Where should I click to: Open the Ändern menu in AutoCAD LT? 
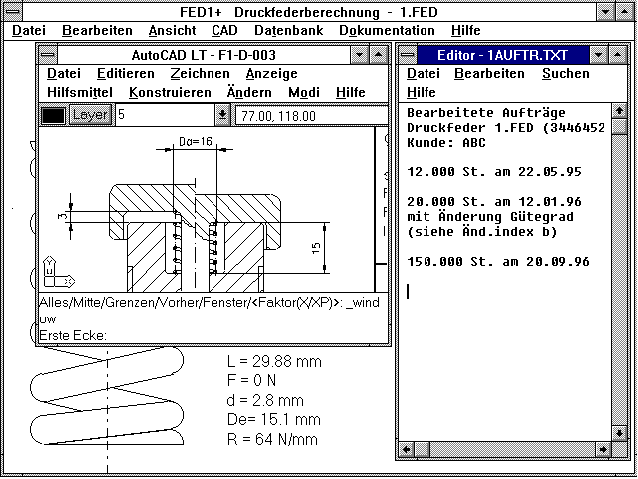[x=249, y=92]
